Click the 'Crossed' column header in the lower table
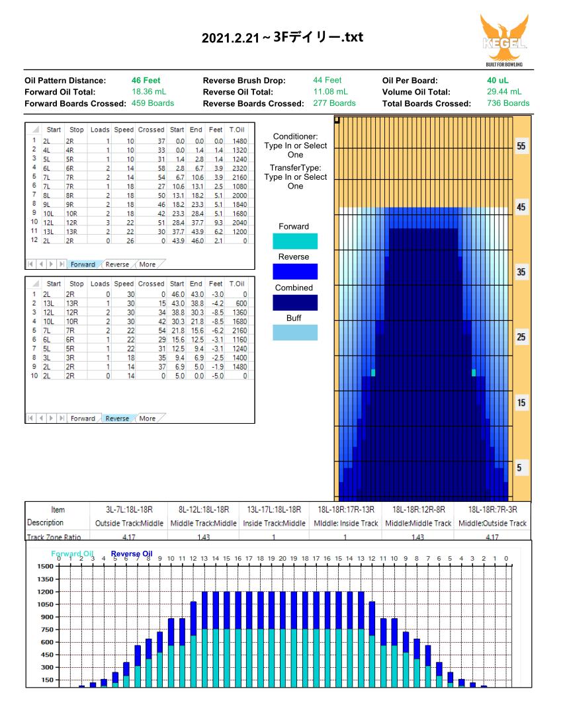 (151, 284)
